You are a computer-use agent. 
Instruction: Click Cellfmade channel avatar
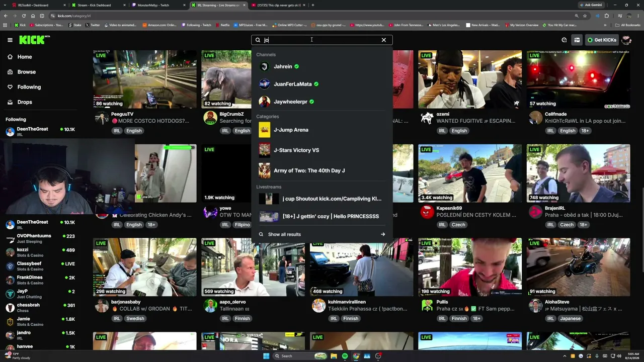[536, 118]
